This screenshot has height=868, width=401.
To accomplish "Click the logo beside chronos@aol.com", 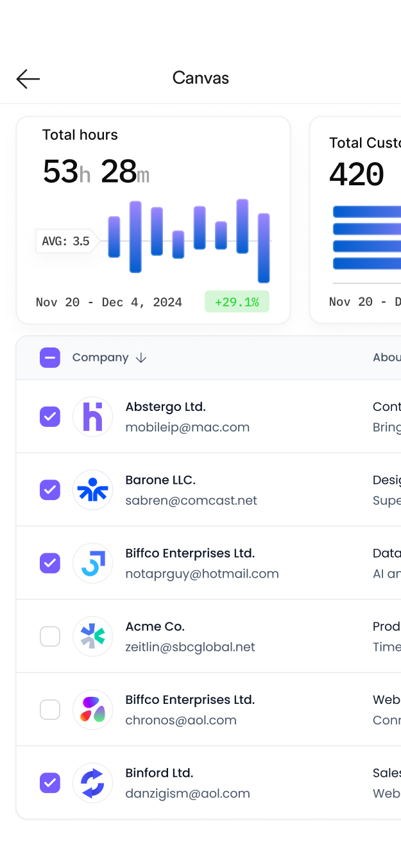I will point(92,710).
